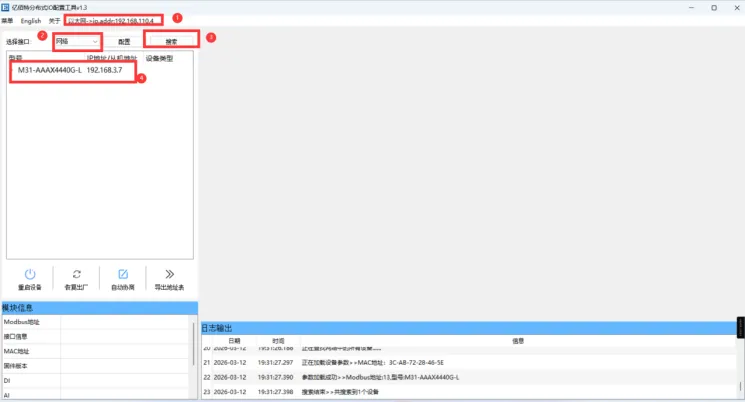
Task: Click the 日志输出 panel header
Action: pyautogui.click(x=468, y=328)
